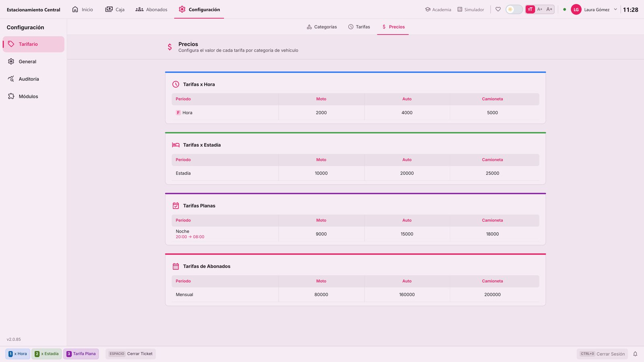Edit the Hora price for Auto, 4000
Viewport: 644px width, 362px height.
(407, 113)
